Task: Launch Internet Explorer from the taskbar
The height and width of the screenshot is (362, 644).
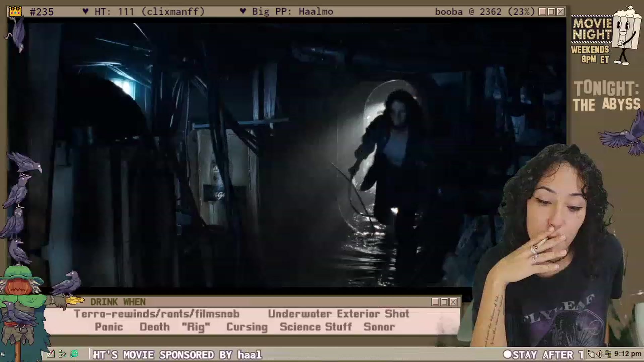Action: point(74,354)
